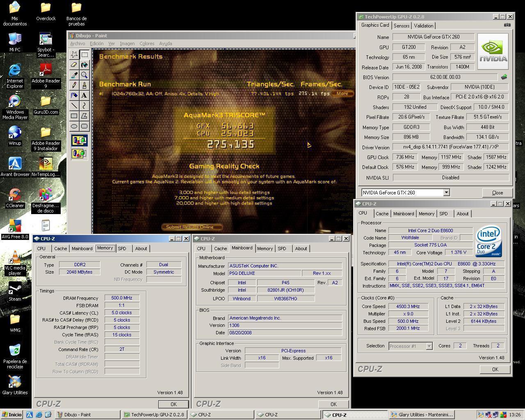Open SPD tab in the memory CPU-Z window
Screen dimensions: 525x420
click(122, 249)
